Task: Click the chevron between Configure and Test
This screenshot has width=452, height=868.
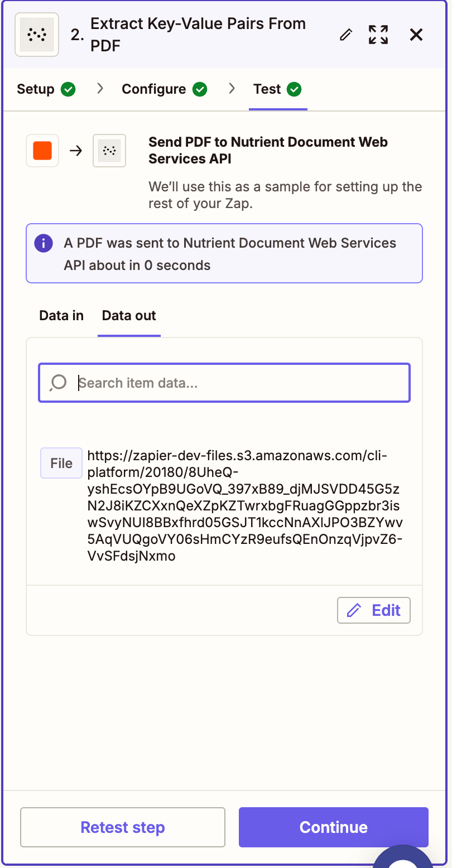Action: coord(232,89)
